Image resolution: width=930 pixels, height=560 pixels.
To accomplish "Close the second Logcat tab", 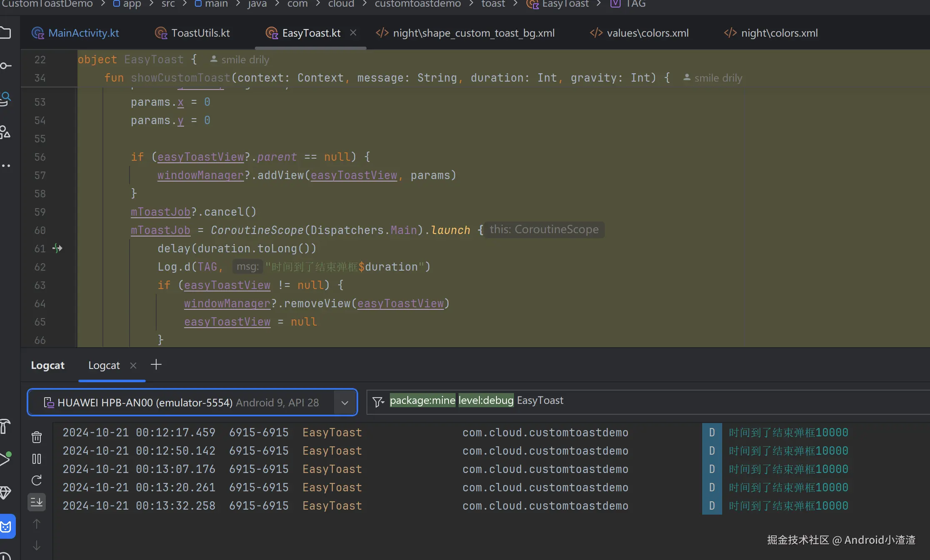I will tap(133, 366).
